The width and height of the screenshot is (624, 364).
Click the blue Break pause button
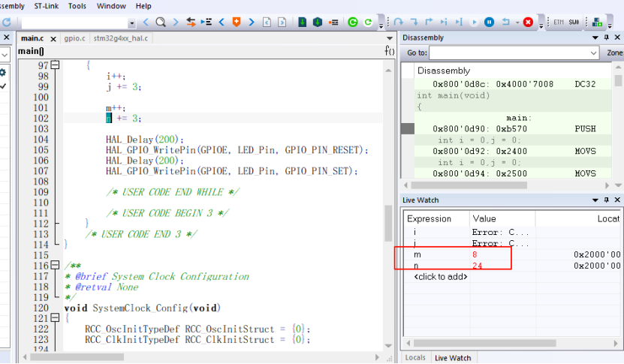pos(489,23)
